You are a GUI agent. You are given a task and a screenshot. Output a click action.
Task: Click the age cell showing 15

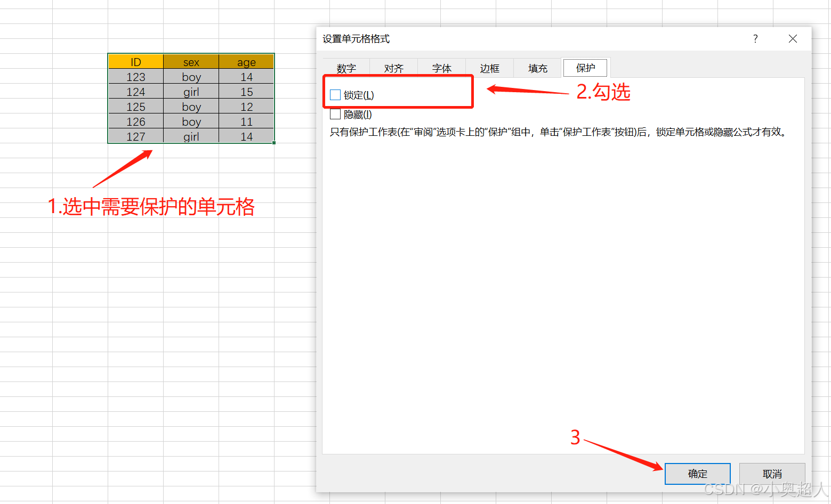tap(246, 92)
